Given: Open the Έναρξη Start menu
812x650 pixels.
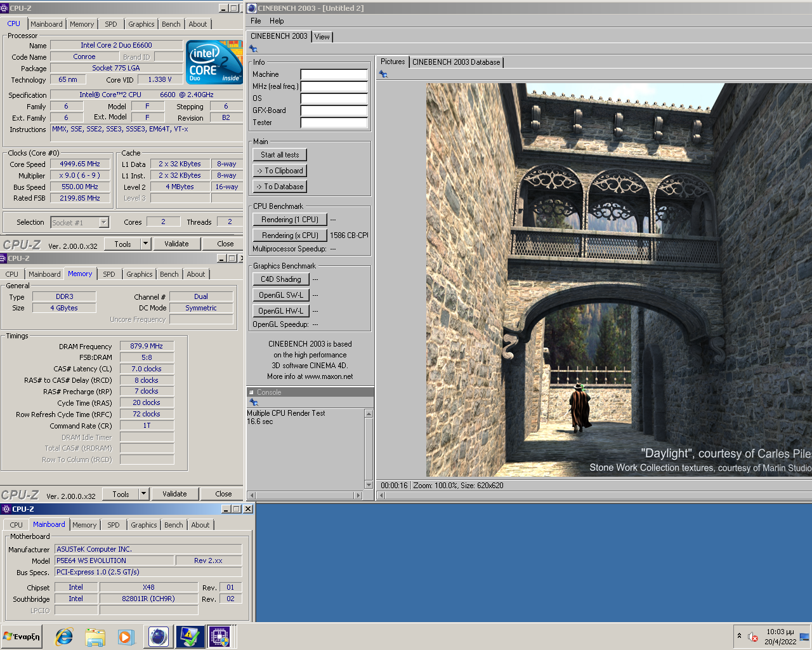Looking at the screenshot, I should (22, 637).
